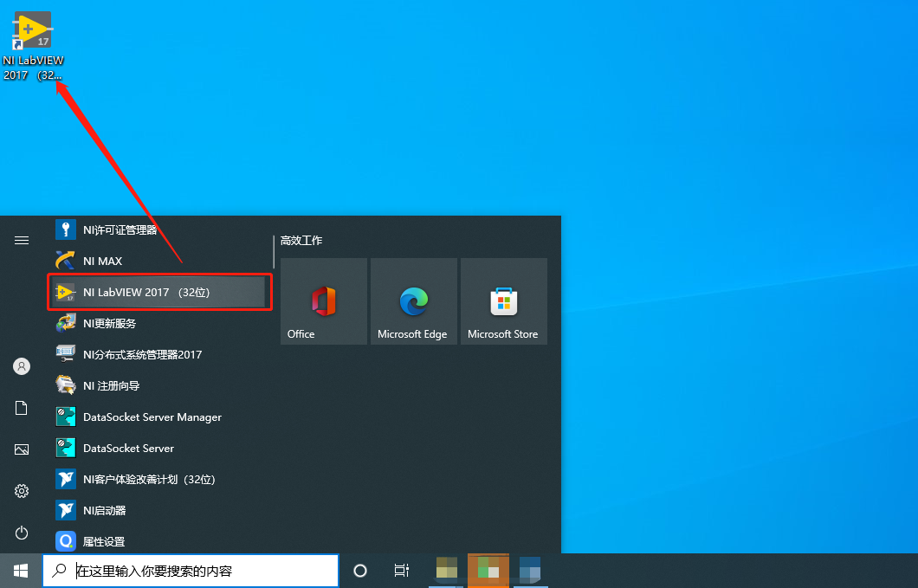918x588 pixels.
Task: Launch NI启动器
Action: pyautogui.click(x=158, y=510)
